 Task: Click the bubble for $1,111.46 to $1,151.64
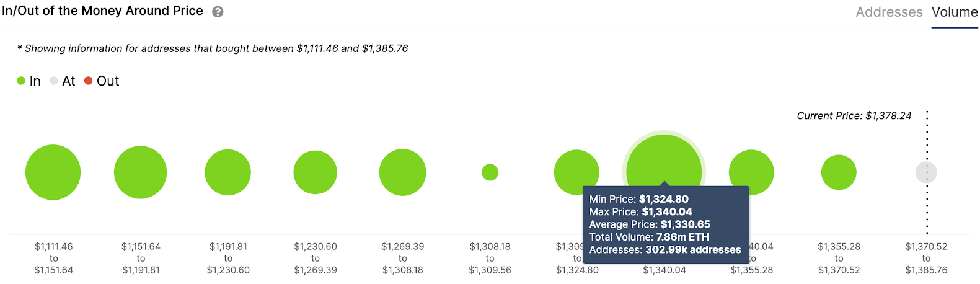coord(53,172)
